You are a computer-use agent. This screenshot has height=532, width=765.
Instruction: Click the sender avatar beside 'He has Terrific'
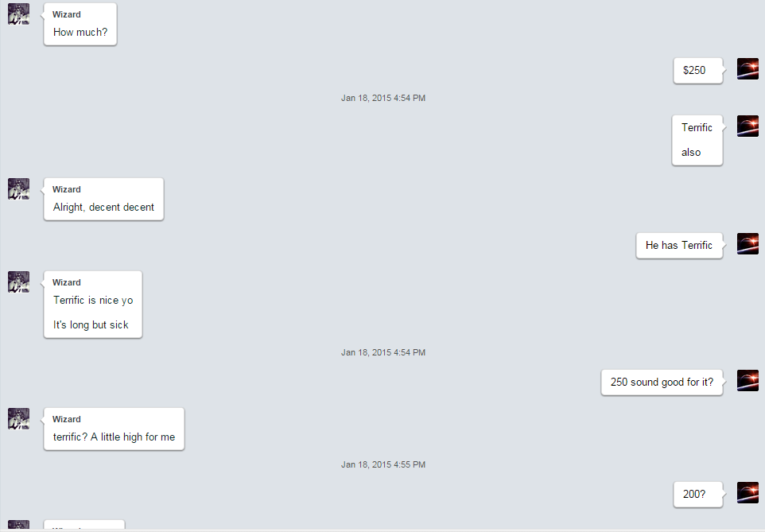tap(748, 243)
